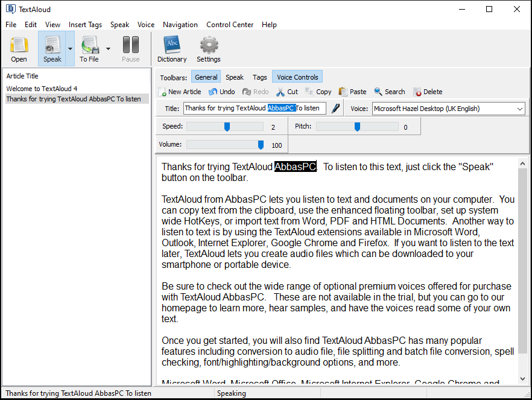
Task: Click the Cut button
Action: 287,92
